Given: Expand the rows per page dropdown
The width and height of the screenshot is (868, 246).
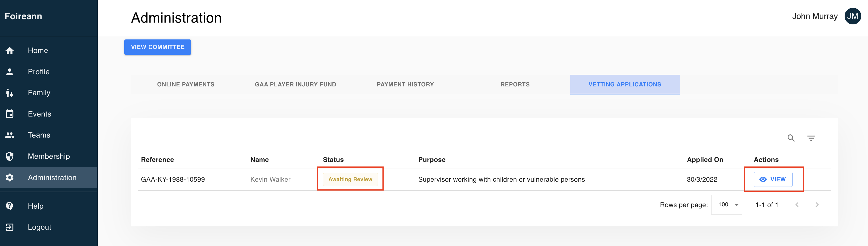Looking at the screenshot, I should coord(727,204).
